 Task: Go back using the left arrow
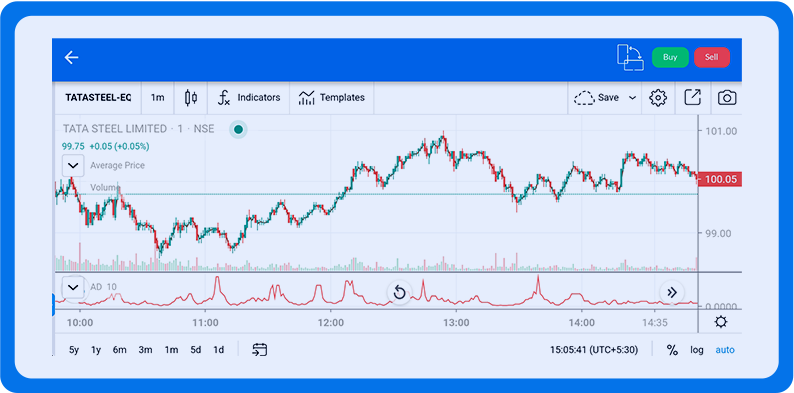71,58
